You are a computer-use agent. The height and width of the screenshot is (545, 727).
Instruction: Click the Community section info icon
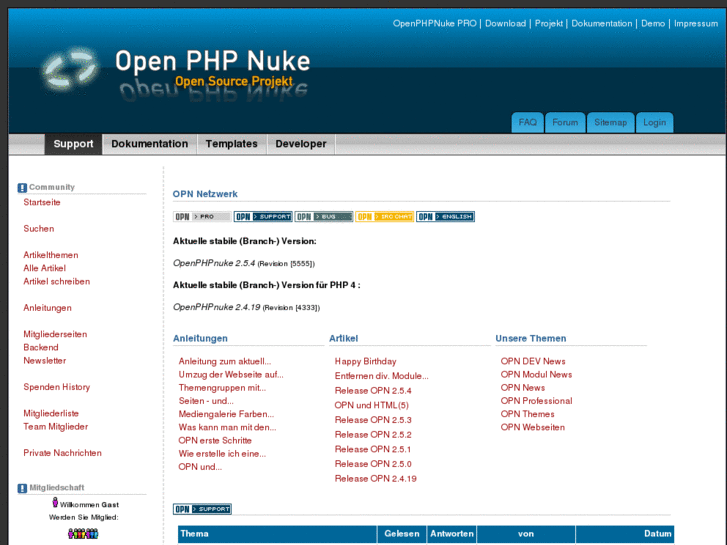[x=22, y=187]
